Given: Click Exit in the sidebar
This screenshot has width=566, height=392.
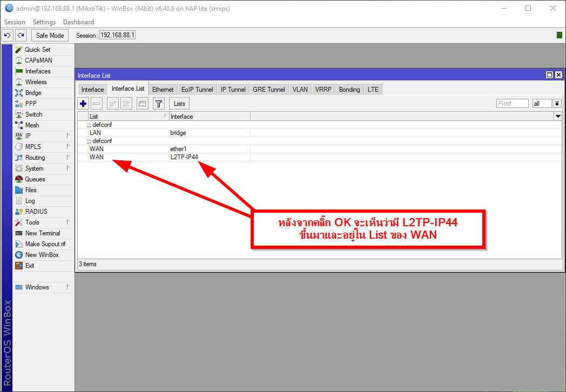Looking at the screenshot, I should click(43, 266).
